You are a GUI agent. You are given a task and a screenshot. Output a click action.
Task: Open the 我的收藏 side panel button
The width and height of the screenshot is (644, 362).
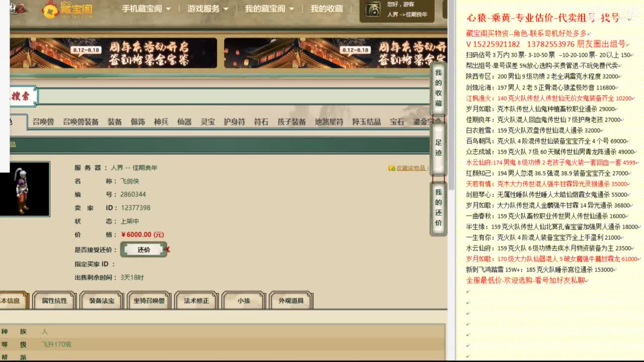tap(438, 88)
